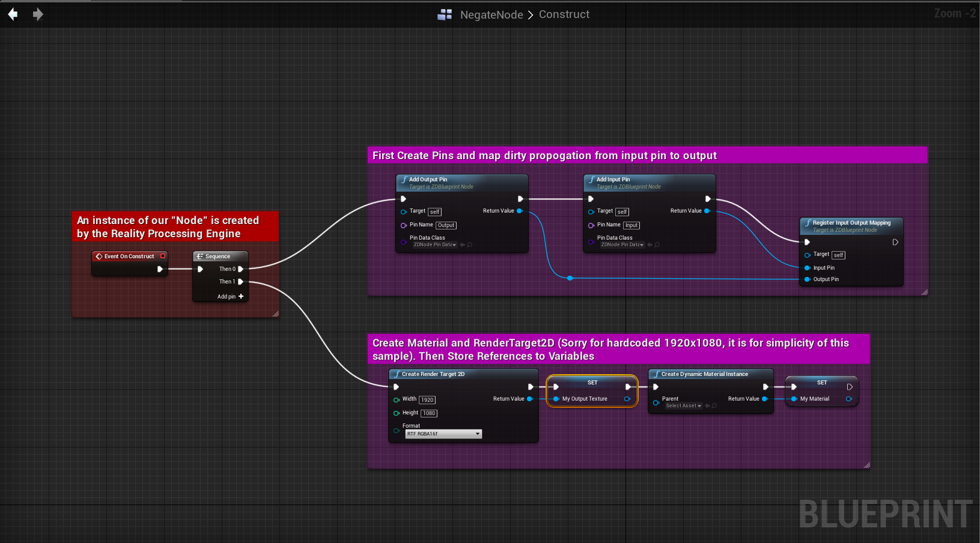Click the reroute node on the blue wire

pos(570,278)
